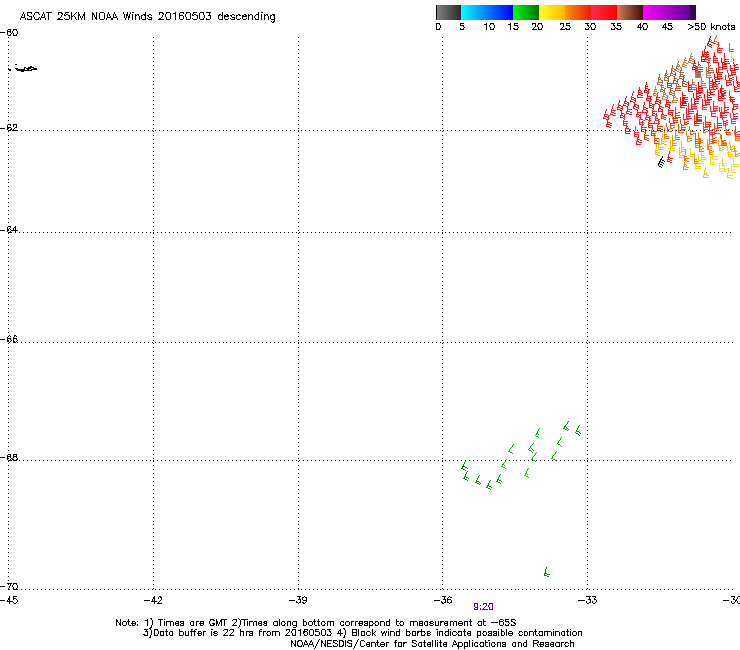Click the 9:20 purple time label
The width and height of the screenshot is (740, 650).
coord(483,607)
